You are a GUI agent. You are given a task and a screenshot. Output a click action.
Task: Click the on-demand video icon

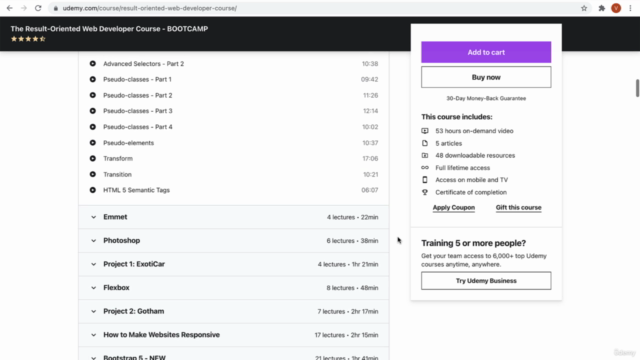pyautogui.click(x=425, y=131)
